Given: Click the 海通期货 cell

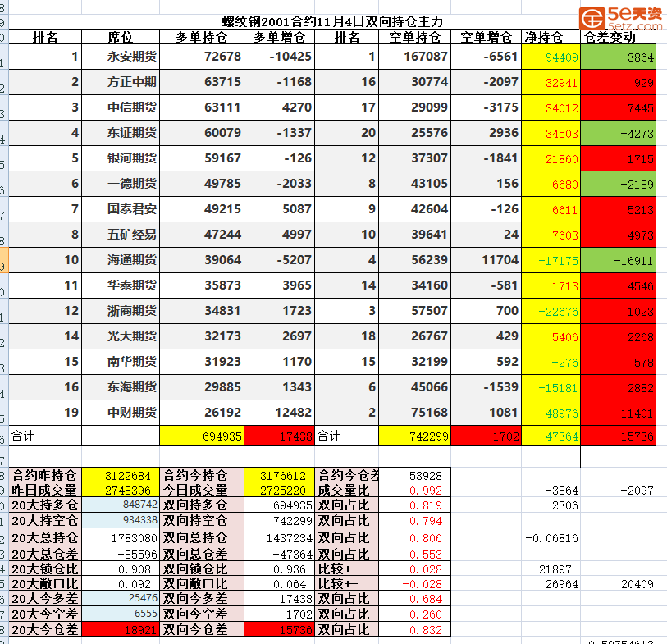Looking at the screenshot, I should tap(133, 260).
